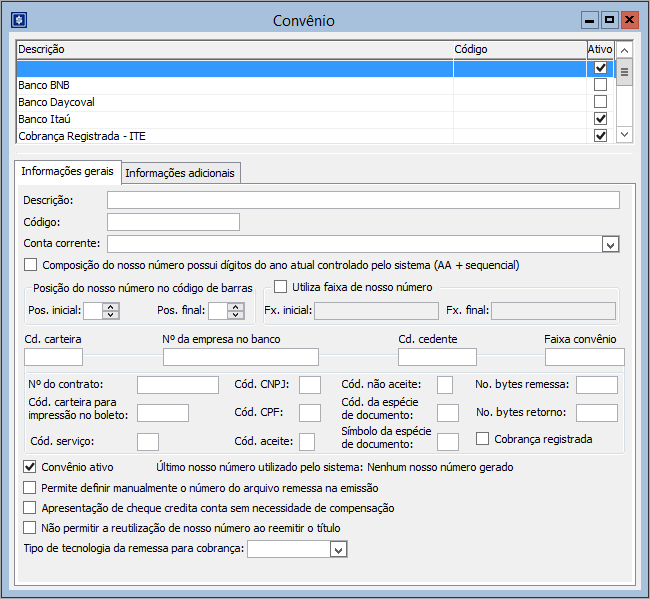Image resolution: width=650 pixels, height=599 pixels.
Task: Decrease the Pos. final spinner value
Action: pos(237,315)
